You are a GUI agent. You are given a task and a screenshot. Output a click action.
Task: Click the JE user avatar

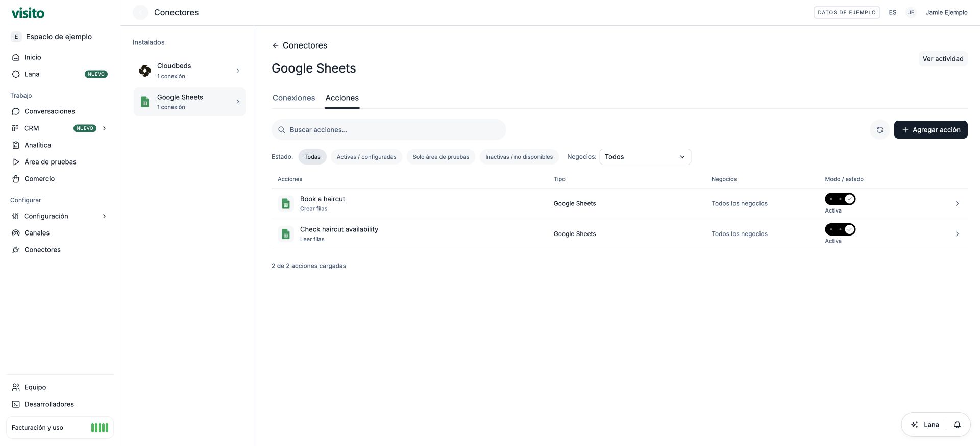point(911,12)
